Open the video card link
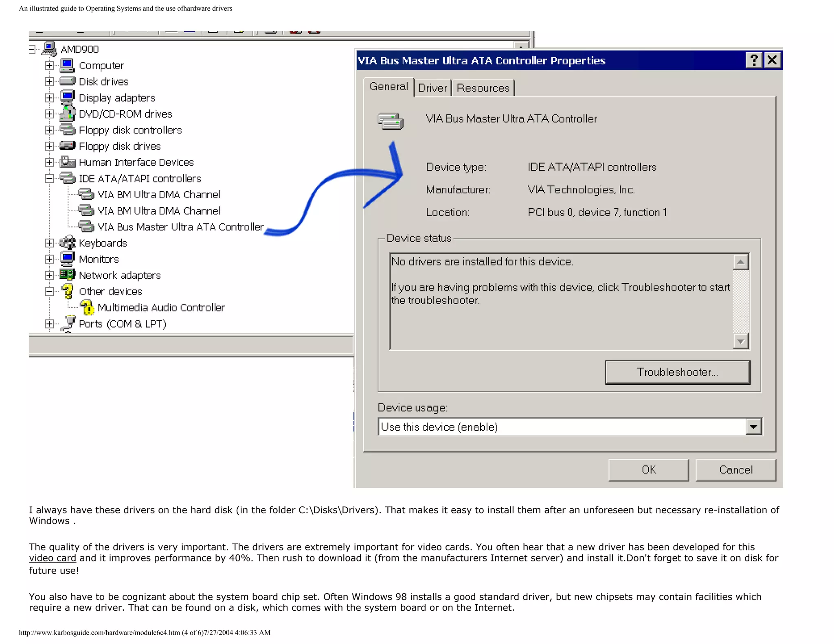The width and height of the screenshot is (834, 644). coord(53,558)
